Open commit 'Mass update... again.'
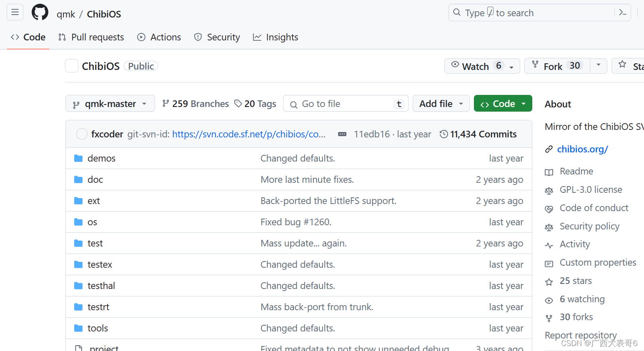 pyautogui.click(x=303, y=243)
